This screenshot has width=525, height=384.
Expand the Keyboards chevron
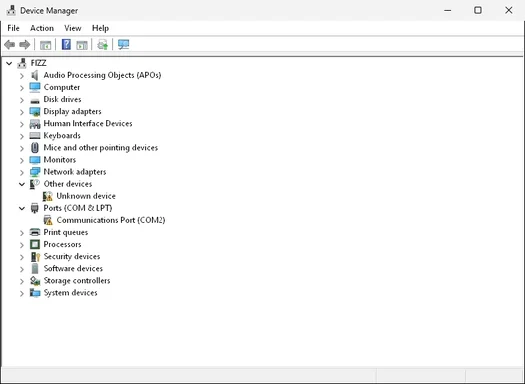(x=22, y=136)
